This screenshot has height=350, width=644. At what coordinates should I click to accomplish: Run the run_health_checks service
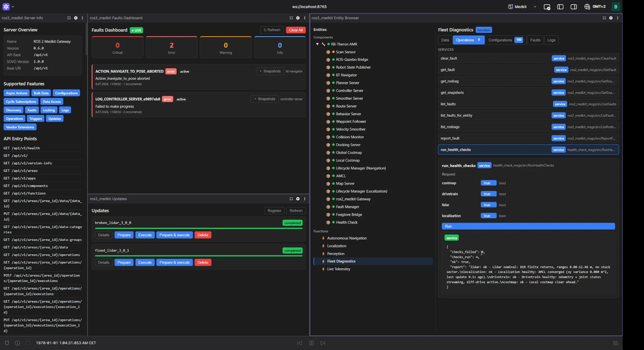click(528, 226)
